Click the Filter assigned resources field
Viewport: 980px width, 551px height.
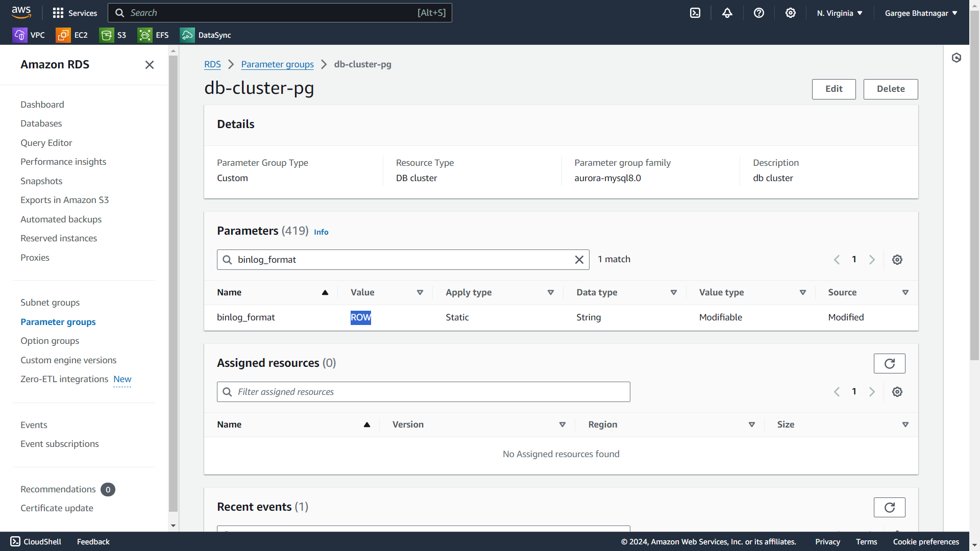(x=424, y=392)
